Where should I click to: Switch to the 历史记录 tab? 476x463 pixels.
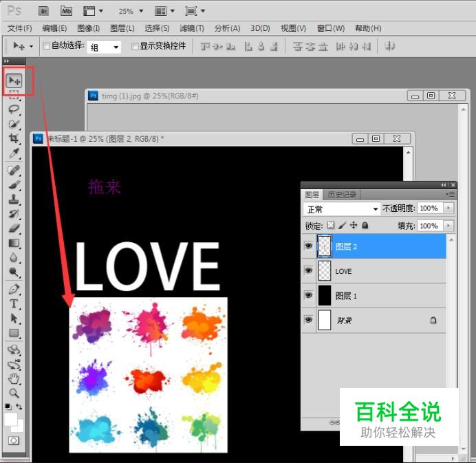342,195
